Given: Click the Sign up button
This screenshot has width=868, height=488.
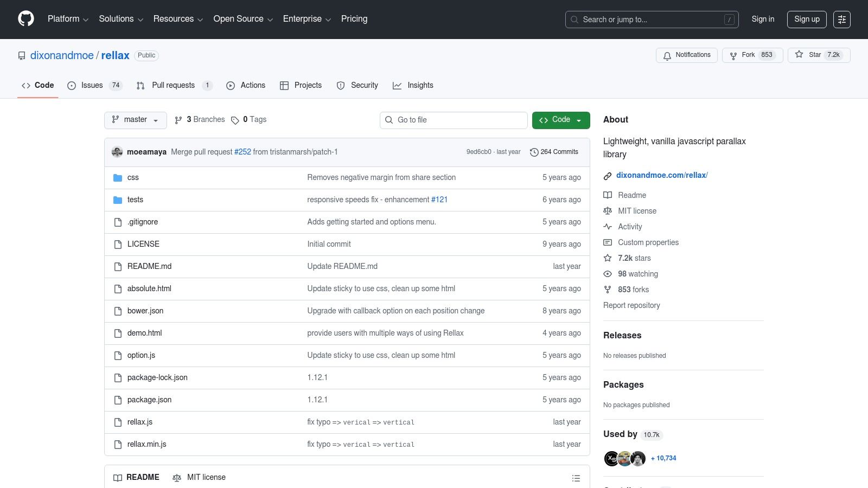Looking at the screenshot, I should click(807, 19).
